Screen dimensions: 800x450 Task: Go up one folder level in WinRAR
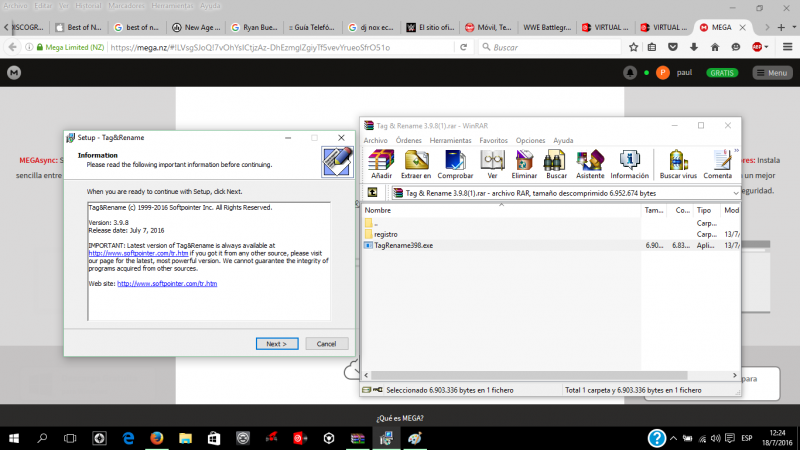coord(372,192)
